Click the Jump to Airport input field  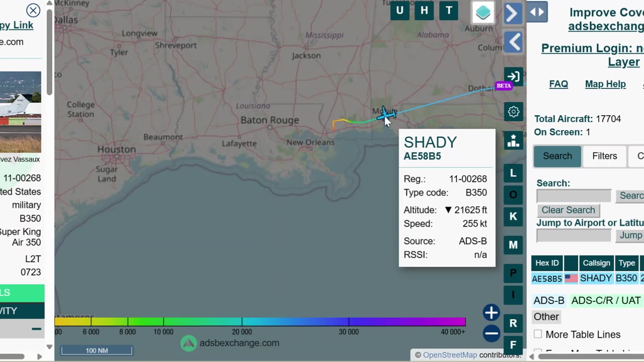574,235
